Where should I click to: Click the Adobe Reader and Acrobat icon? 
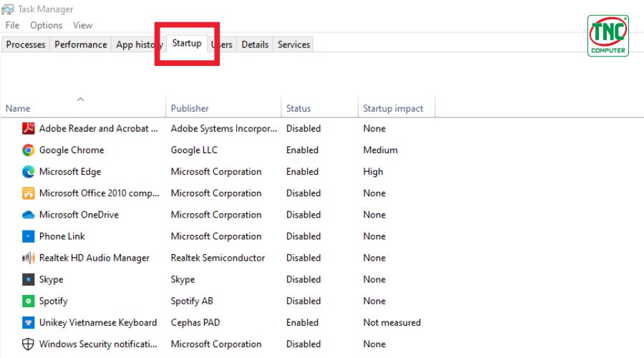[28, 129]
